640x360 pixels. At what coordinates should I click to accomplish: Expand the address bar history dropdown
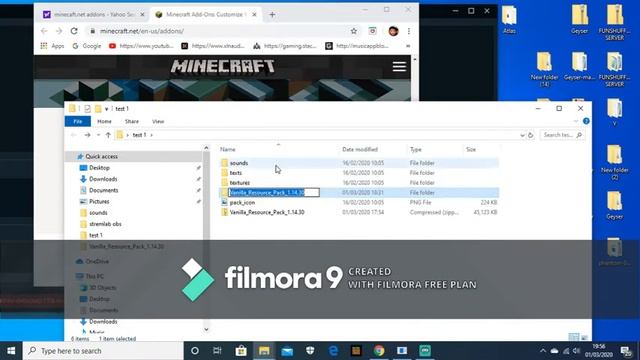pyautogui.click(x=522, y=135)
